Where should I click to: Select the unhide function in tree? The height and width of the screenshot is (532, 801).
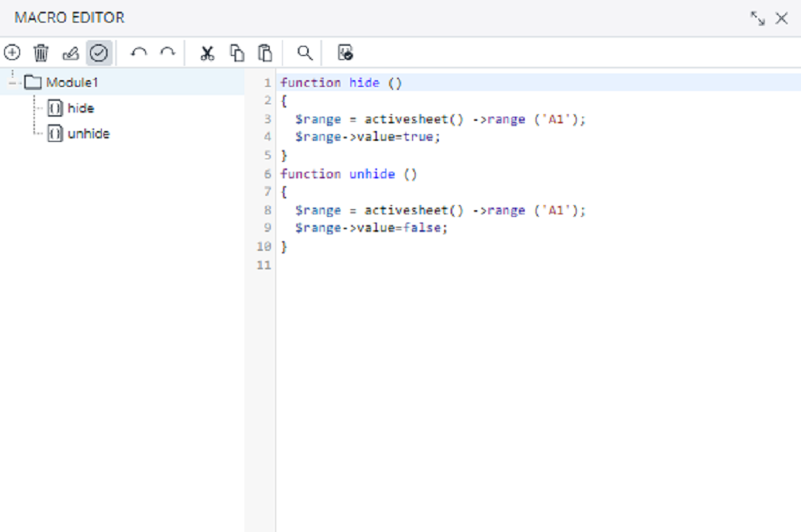(x=88, y=133)
